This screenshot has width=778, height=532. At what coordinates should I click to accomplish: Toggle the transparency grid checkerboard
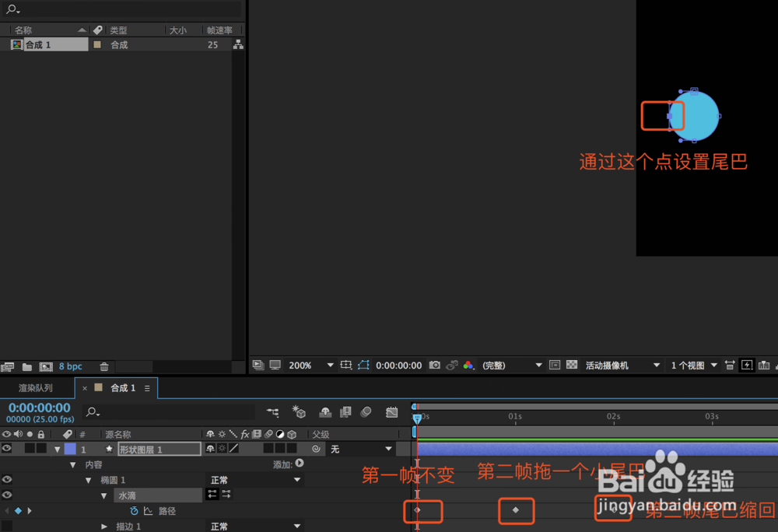[x=572, y=366]
